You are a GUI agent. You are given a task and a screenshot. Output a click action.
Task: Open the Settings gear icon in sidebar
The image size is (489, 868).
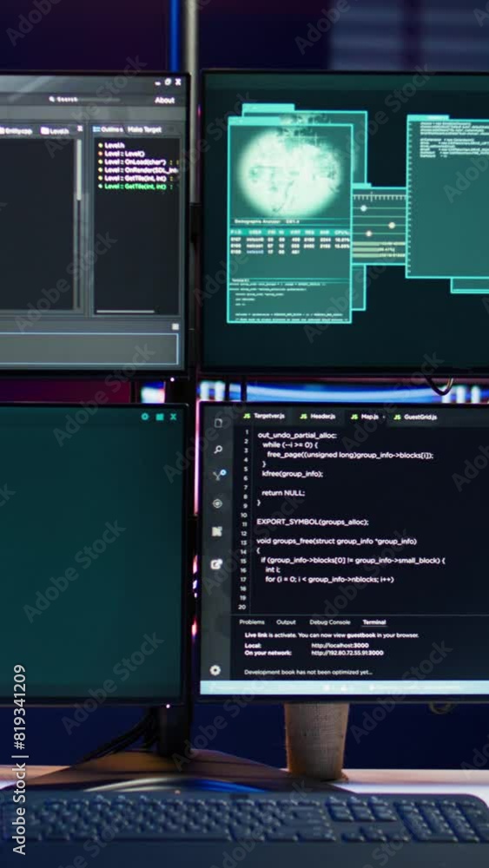pos(215,670)
